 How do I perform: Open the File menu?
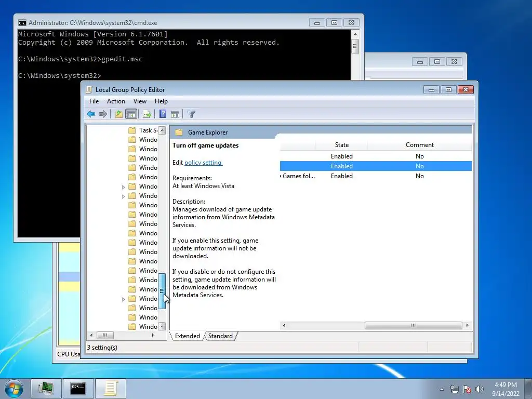[x=94, y=101]
